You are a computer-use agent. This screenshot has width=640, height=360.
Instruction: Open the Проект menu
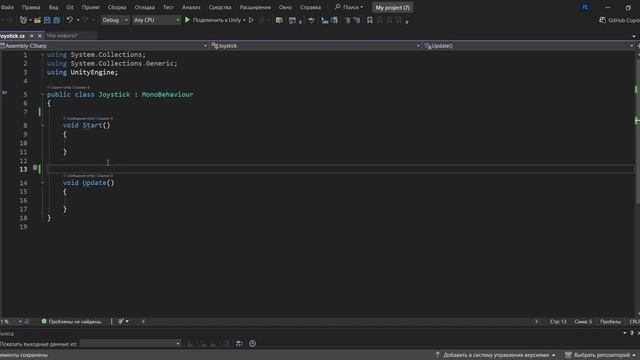[91, 7]
